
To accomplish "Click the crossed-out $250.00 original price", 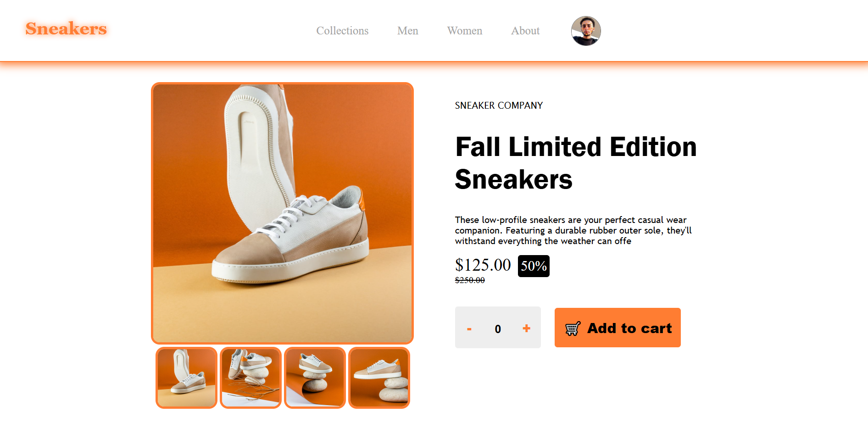I will coord(470,280).
